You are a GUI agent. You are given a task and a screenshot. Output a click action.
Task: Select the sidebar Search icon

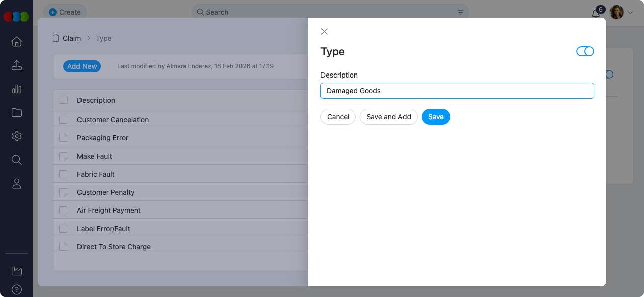point(16,160)
